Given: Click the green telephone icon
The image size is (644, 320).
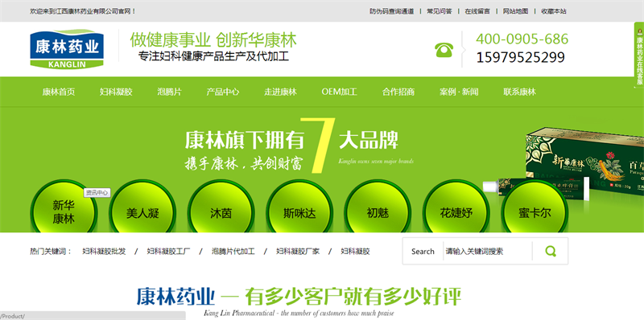Looking at the screenshot, I should [x=444, y=50].
